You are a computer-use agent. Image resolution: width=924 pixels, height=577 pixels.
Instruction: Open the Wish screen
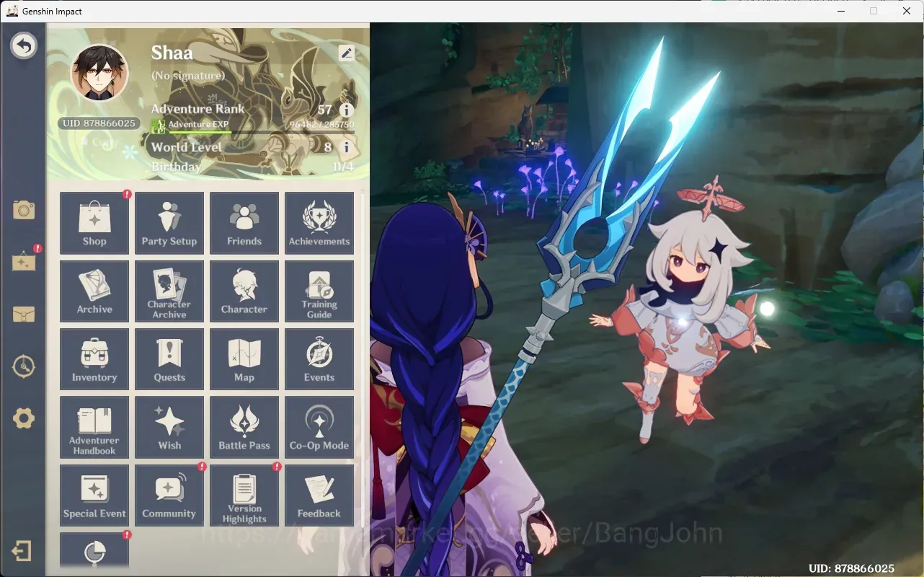(169, 427)
